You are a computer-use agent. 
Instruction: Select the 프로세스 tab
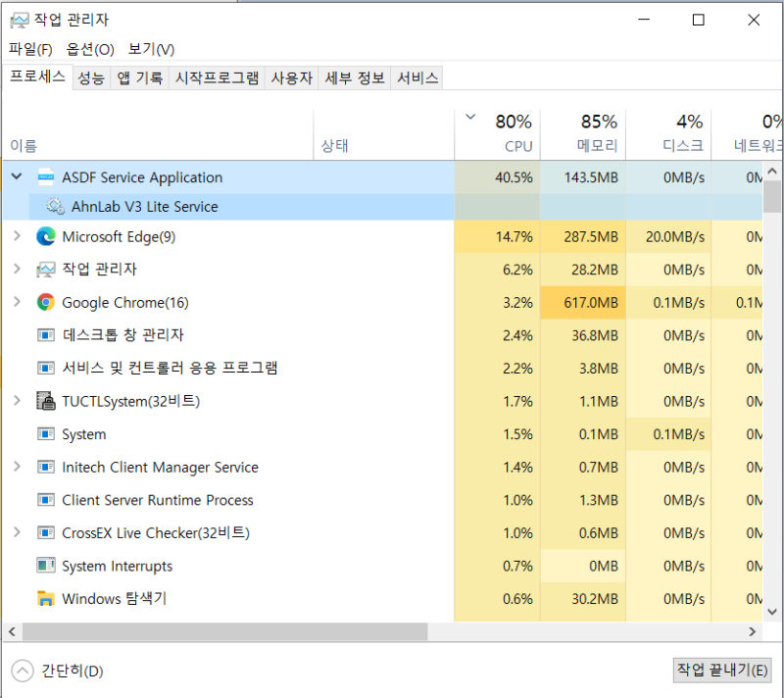[37, 76]
